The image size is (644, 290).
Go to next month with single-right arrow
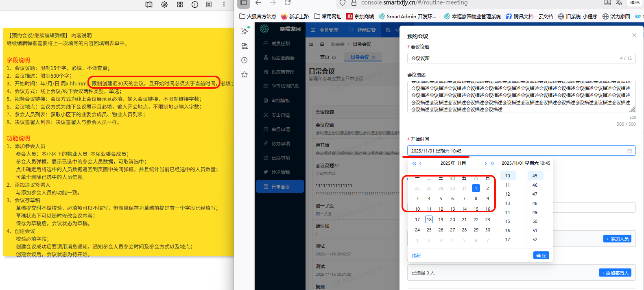[x=485, y=164]
